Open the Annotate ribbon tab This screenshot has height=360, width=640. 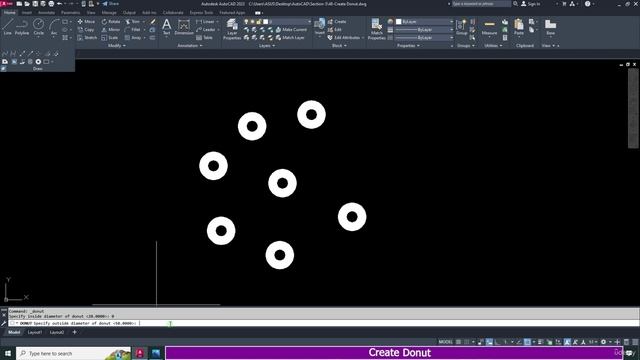(46, 13)
